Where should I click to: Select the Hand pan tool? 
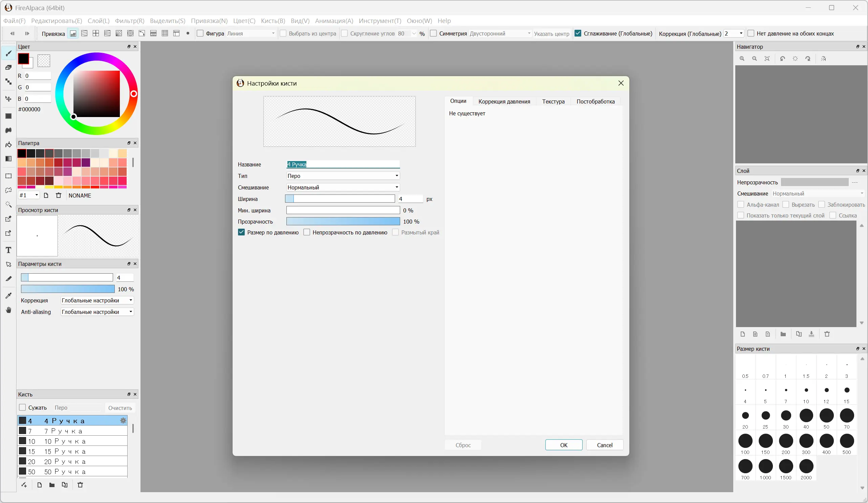(8, 310)
